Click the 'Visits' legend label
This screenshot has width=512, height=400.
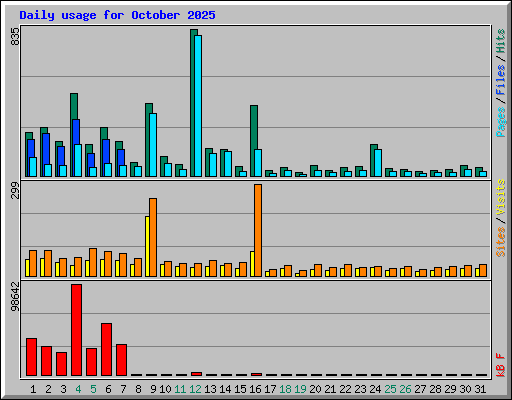point(500,197)
